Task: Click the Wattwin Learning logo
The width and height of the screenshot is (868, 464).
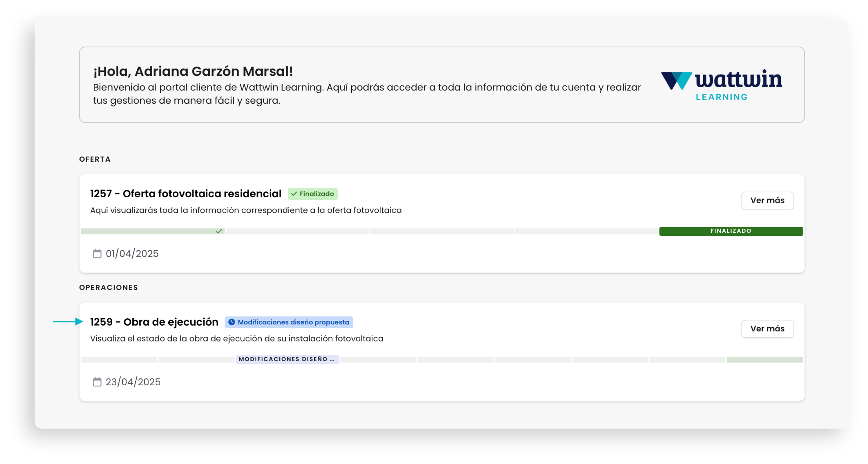Action: tap(722, 85)
